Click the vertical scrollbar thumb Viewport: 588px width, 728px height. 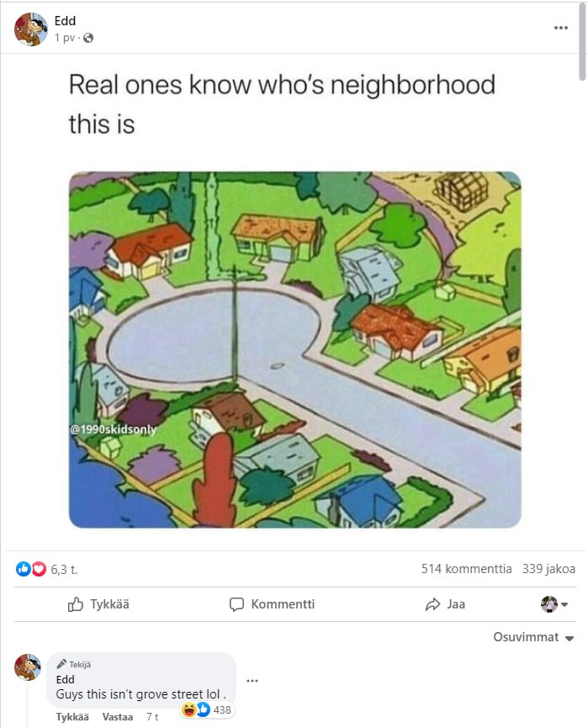(582, 42)
